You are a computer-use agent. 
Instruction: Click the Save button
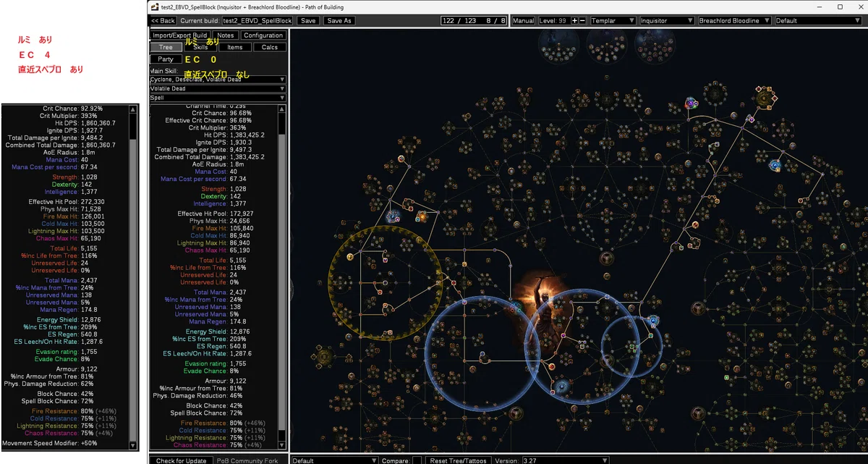pos(308,21)
